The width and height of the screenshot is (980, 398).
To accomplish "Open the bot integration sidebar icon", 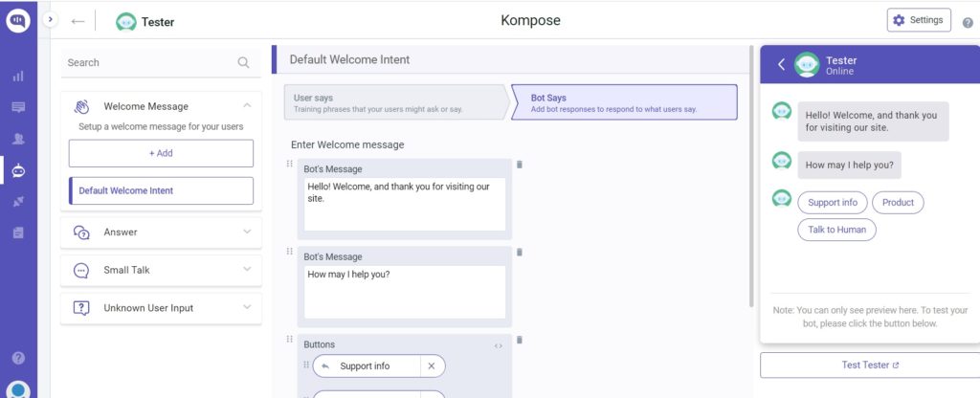I will 18,170.
